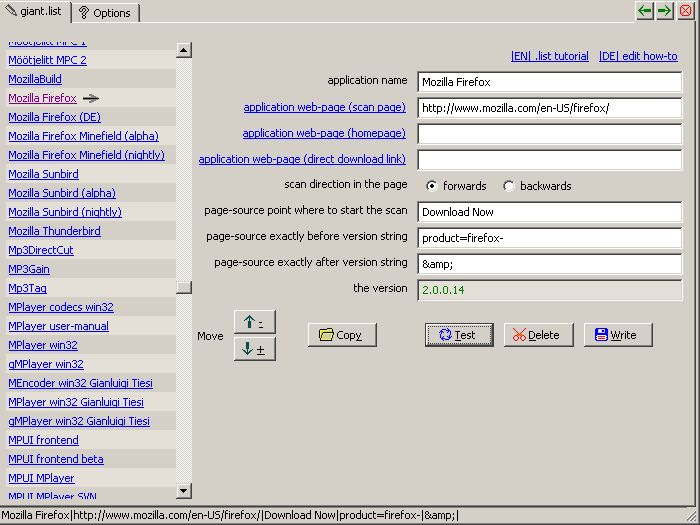Click the red close X icon
Viewport: 700px width, 525px height.
685,11
